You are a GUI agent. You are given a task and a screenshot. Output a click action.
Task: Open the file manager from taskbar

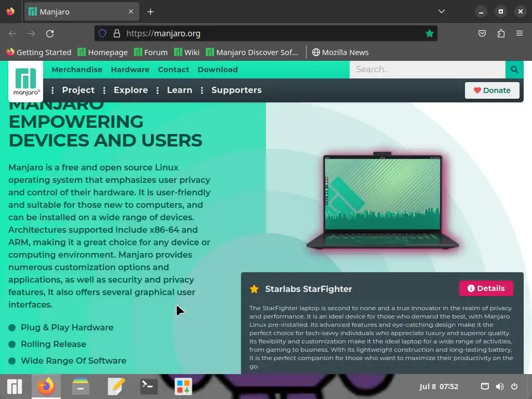(81, 387)
